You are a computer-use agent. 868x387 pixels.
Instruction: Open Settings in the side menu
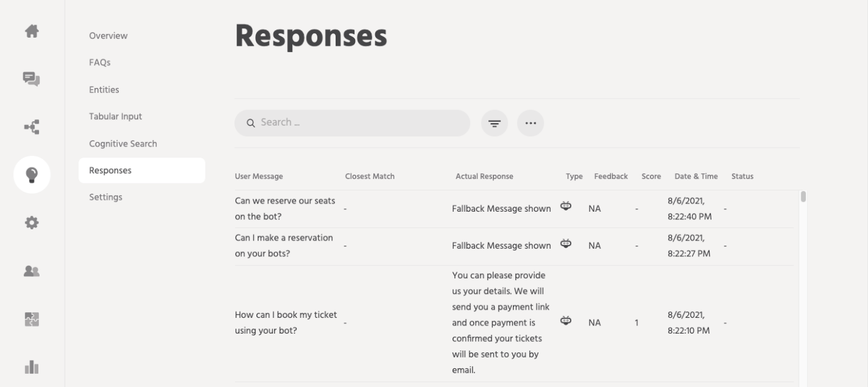(x=106, y=197)
